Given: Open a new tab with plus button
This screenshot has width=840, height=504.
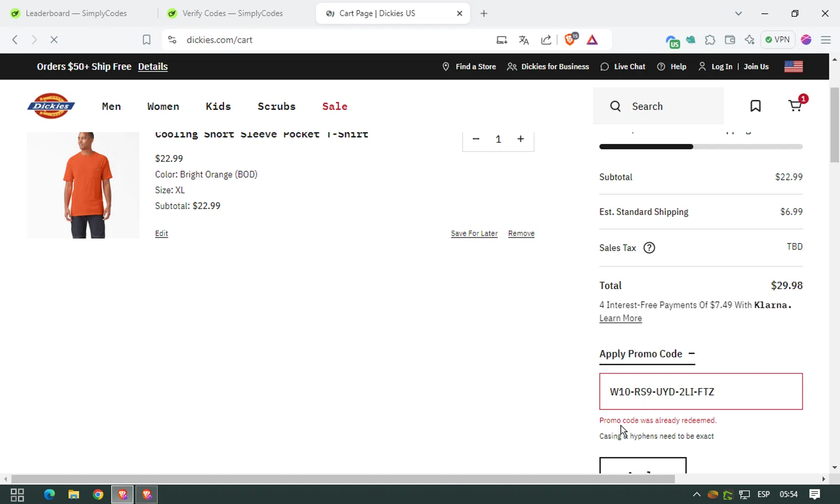Looking at the screenshot, I should pos(484,13).
